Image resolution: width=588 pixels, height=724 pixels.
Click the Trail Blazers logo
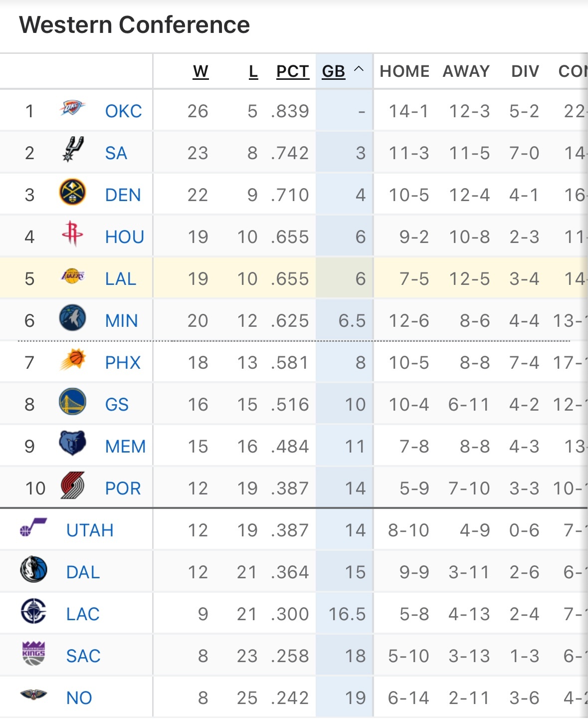[73, 485]
